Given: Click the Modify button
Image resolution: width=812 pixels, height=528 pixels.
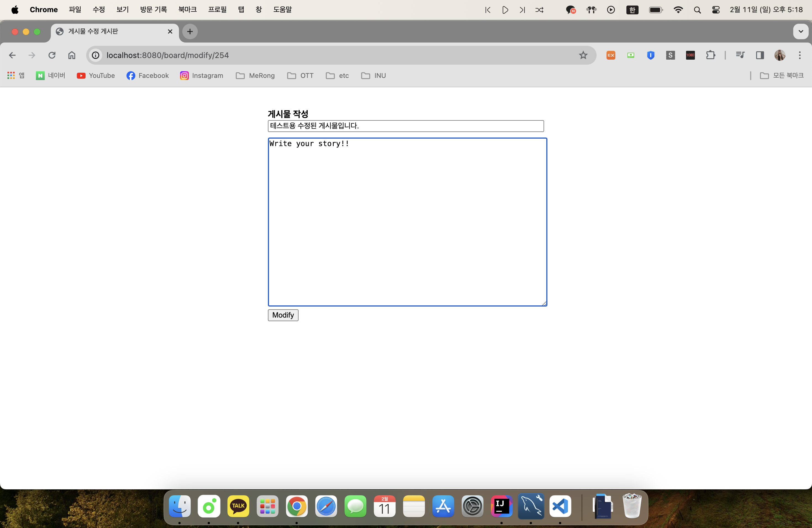Looking at the screenshot, I should (x=283, y=315).
